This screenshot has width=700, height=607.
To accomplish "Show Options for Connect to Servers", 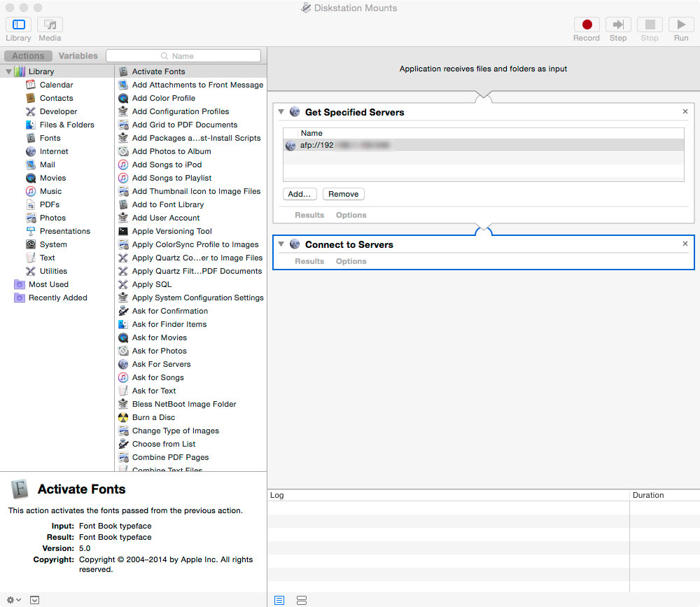I will (x=351, y=261).
